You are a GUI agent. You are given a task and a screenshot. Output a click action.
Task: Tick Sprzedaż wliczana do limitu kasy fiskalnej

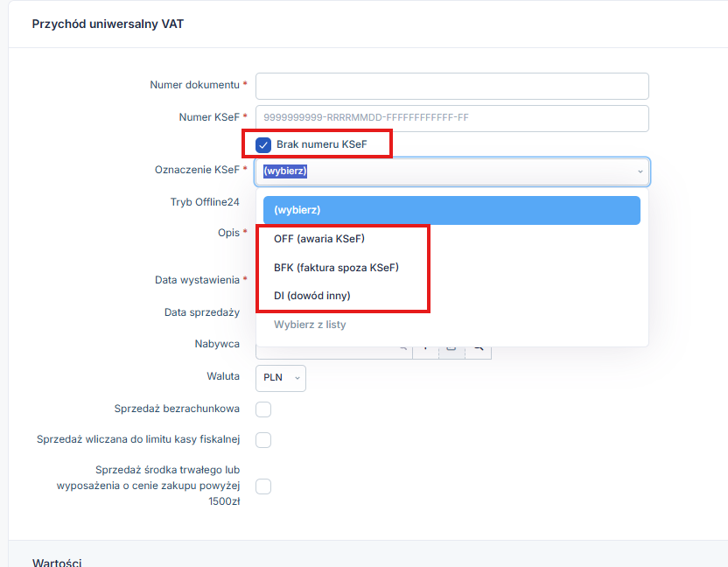point(263,440)
